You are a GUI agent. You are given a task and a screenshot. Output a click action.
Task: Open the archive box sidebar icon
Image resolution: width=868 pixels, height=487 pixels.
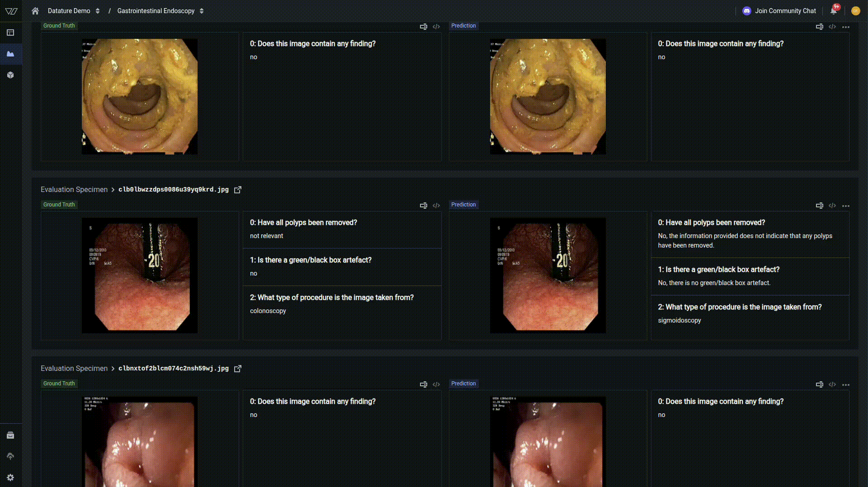(x=10, y=435)
